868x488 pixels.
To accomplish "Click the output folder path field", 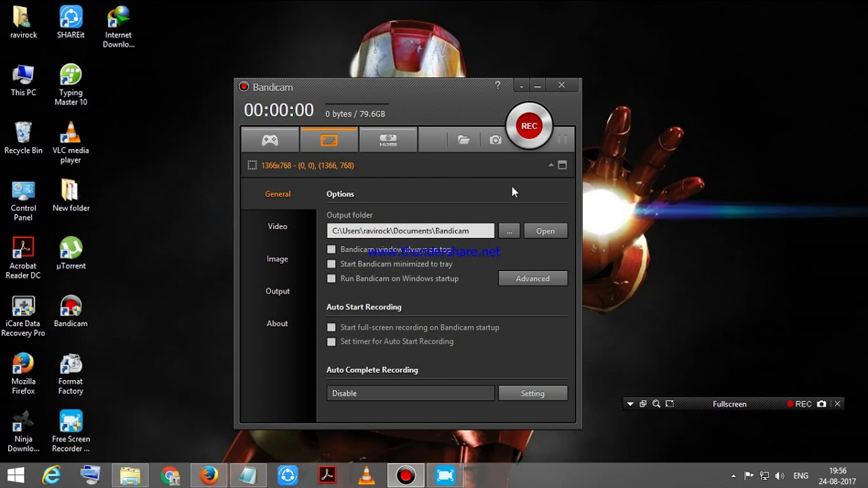I will pos(410,231).
